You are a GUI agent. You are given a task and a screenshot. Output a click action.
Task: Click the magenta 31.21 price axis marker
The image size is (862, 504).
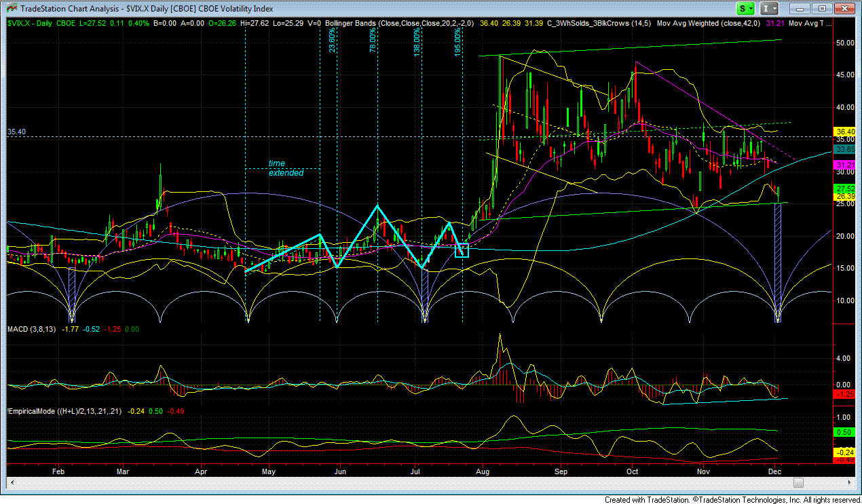click(x=845, y=165)
